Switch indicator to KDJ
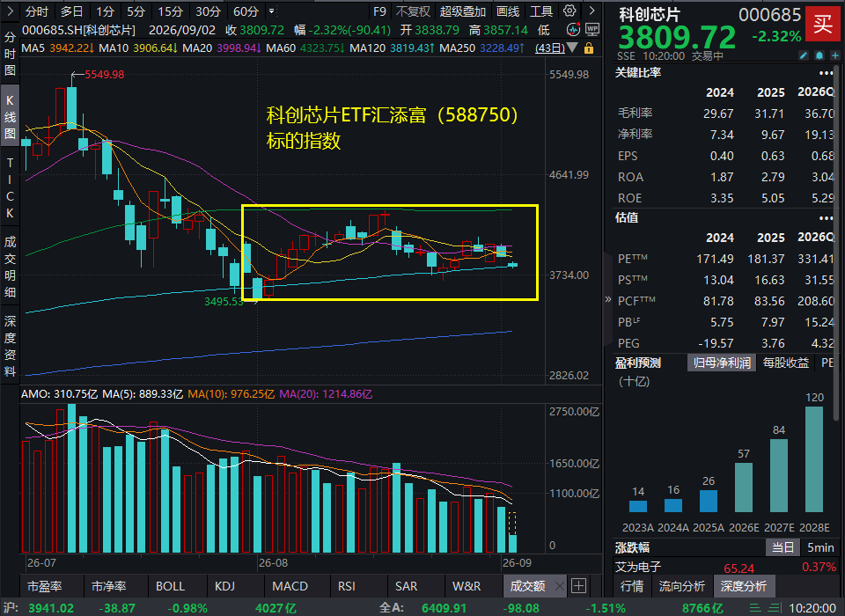Screen dimensions: 845x616 (x=224, y=586)
